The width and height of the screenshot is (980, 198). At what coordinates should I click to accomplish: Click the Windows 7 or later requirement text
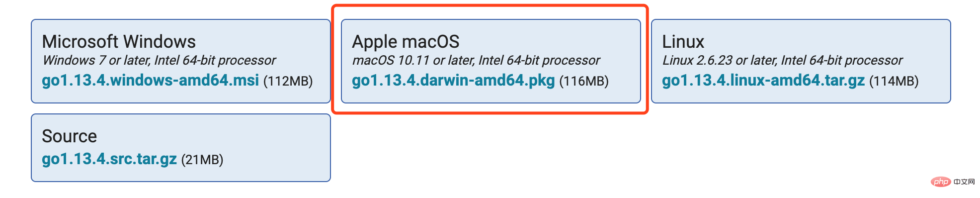pyautogui.click(x=159, y=60)
